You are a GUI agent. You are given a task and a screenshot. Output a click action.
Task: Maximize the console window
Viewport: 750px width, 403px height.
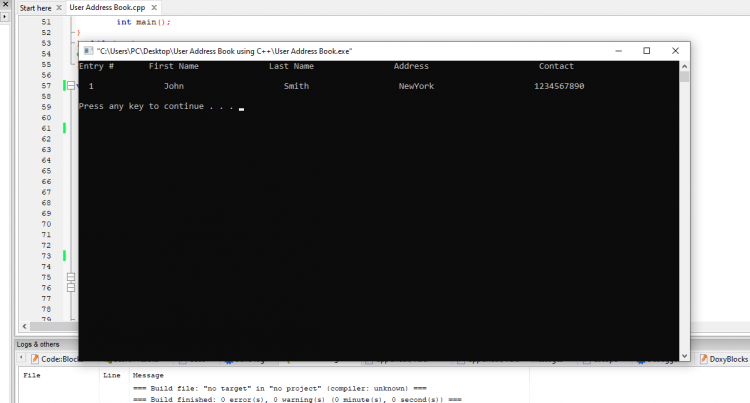pos(647,51)
